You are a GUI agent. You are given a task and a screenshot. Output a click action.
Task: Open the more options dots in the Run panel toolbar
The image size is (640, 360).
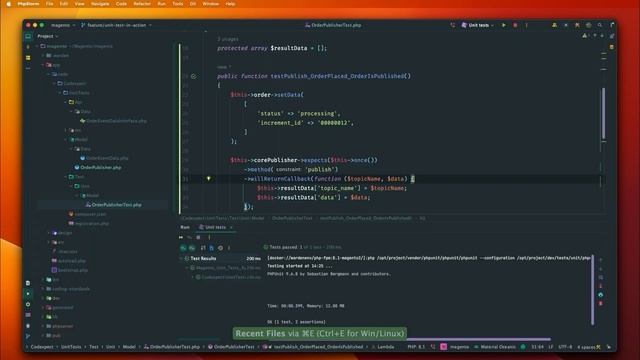pos(209,237)
